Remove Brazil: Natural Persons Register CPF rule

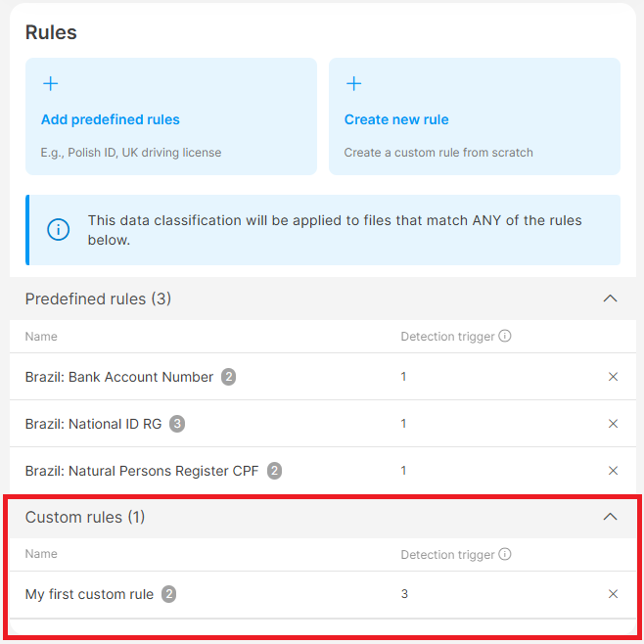pyautogui.click(x=613, y=470)
